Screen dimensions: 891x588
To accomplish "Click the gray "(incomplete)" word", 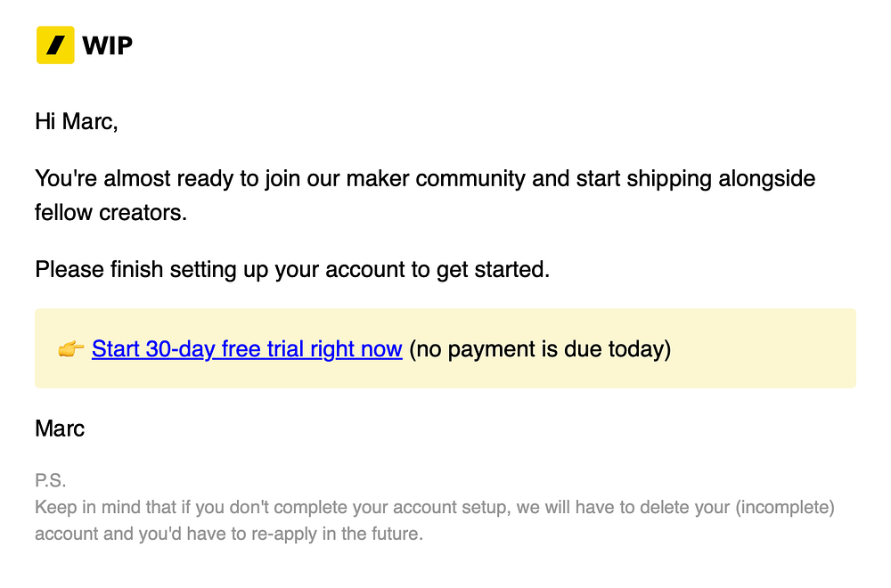I will 785,507.
